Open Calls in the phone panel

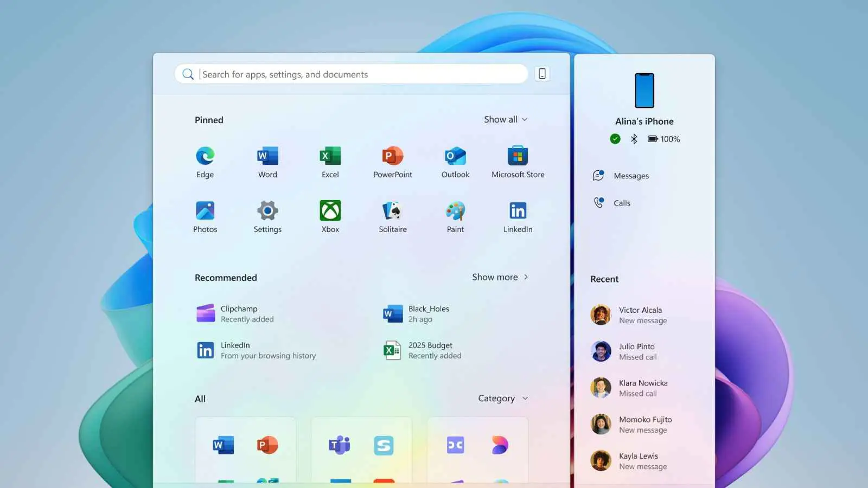[x=621, y=203]
